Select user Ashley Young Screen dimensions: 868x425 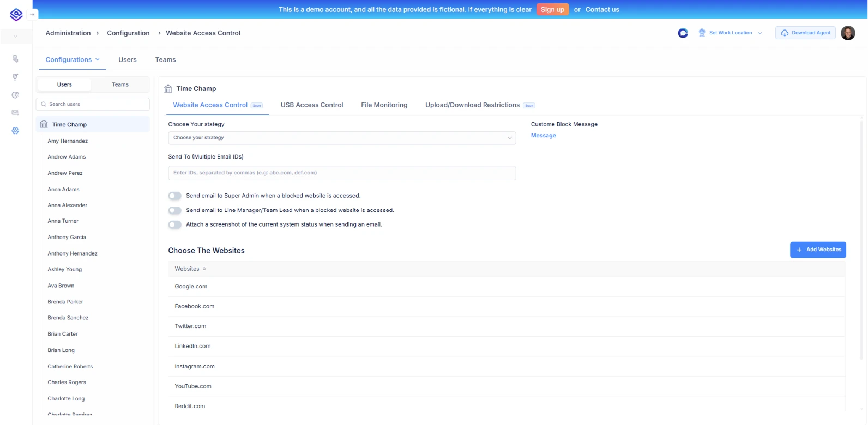pyautogui.click(x=65, y=270)
